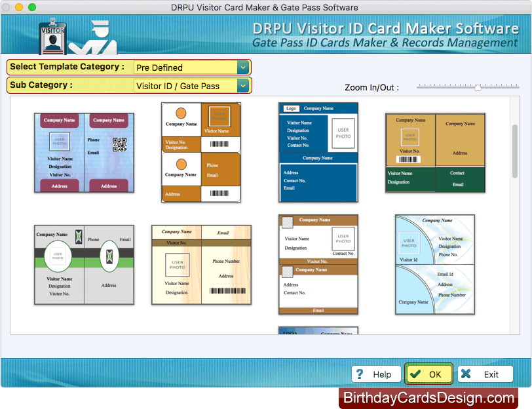Open the Sub Category dropdown
The image size is (532, 409).
(192, 86)
